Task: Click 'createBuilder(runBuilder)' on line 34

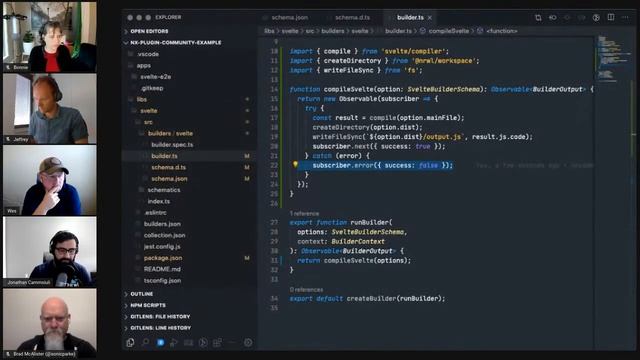Action: click(396, 298)
